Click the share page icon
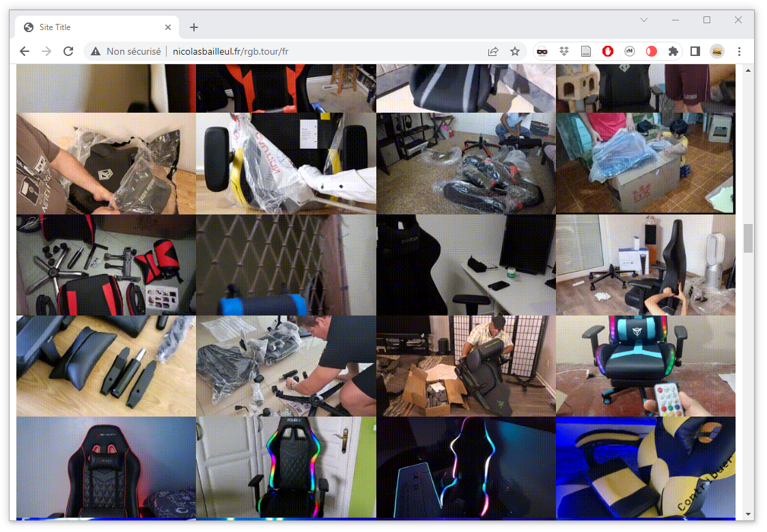Image resolution: width=767 pixels, height=532 pixels. click(493, 51)
